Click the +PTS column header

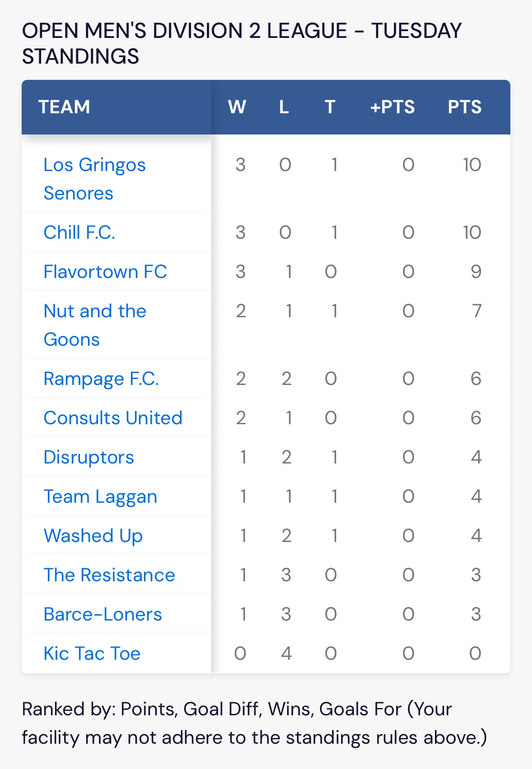[393, 107]
